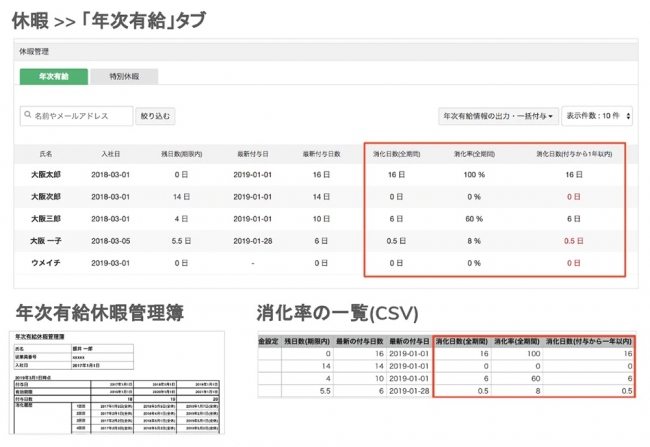Click the 絞り込む filter button
650x447 pixels.
(x=155, y=116)
